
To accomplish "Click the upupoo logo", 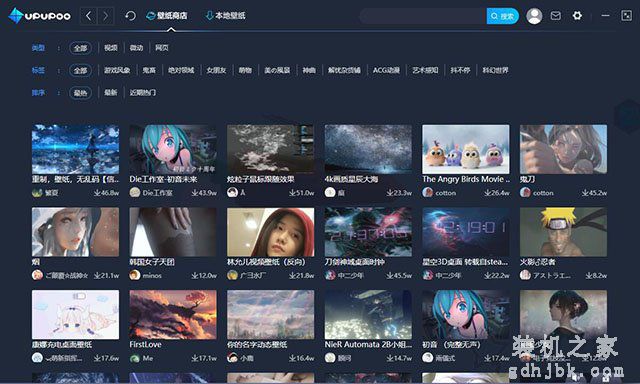I will point(39,16).
